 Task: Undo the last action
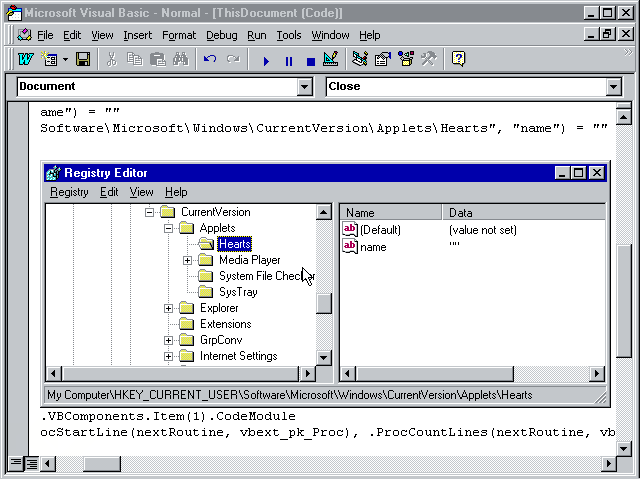210,60
